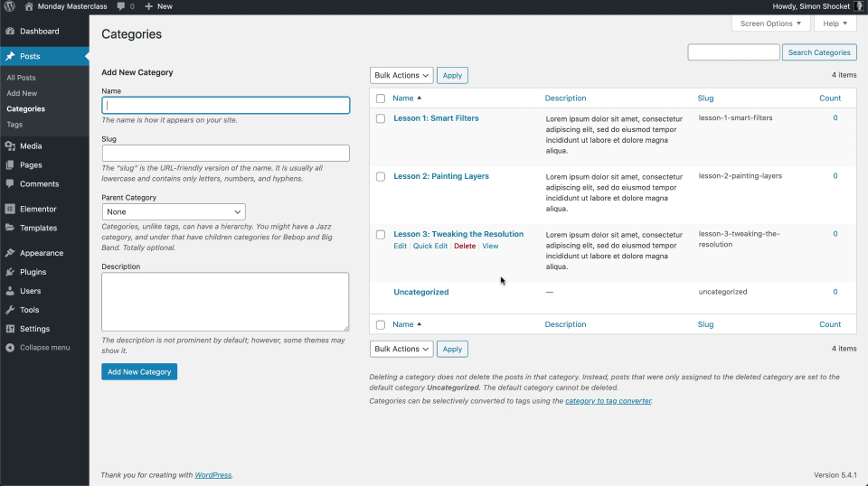
Task: Toggle the select-all checkbox in table header
Action: click(x=381, y=98)
